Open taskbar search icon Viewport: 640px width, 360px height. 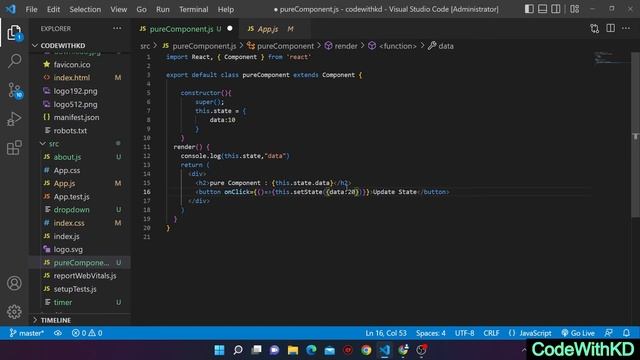(x=238, y=350)
